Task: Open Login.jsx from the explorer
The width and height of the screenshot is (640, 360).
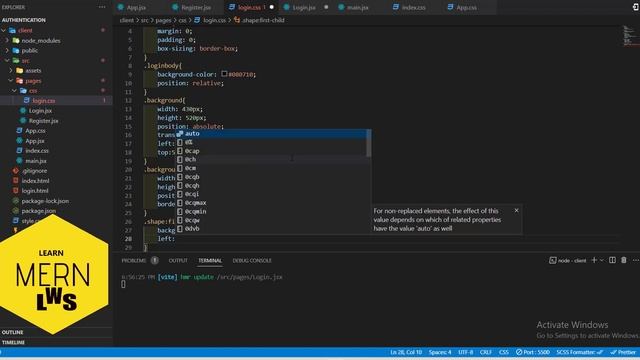Action: coord(40,111)
